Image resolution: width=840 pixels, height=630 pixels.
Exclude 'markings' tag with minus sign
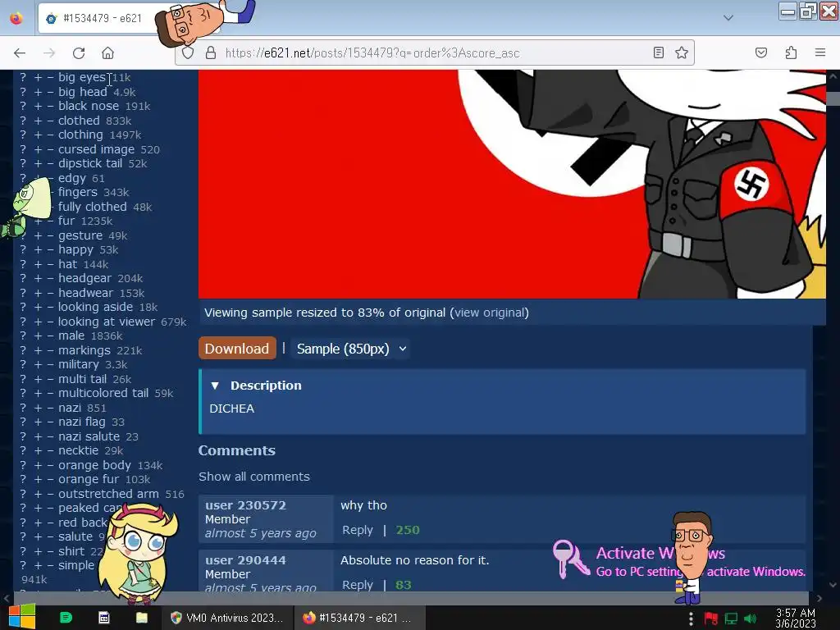(x=50, y=350)
